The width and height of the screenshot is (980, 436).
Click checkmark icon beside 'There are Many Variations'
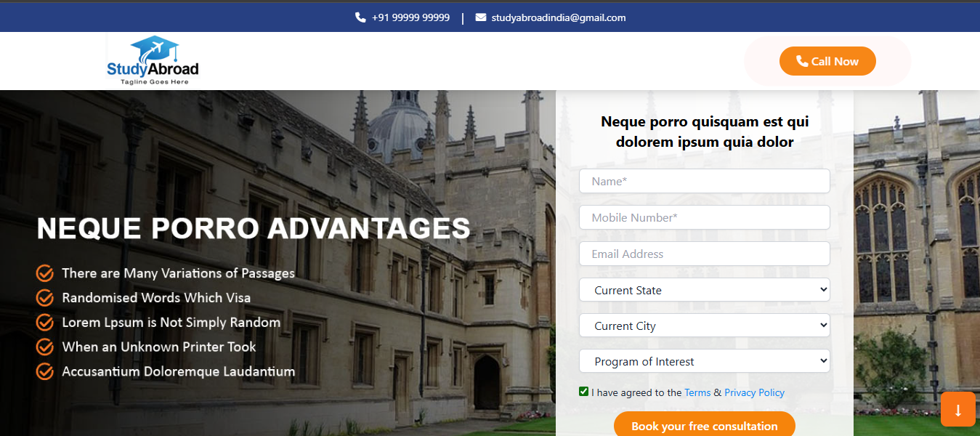(45, 273)
